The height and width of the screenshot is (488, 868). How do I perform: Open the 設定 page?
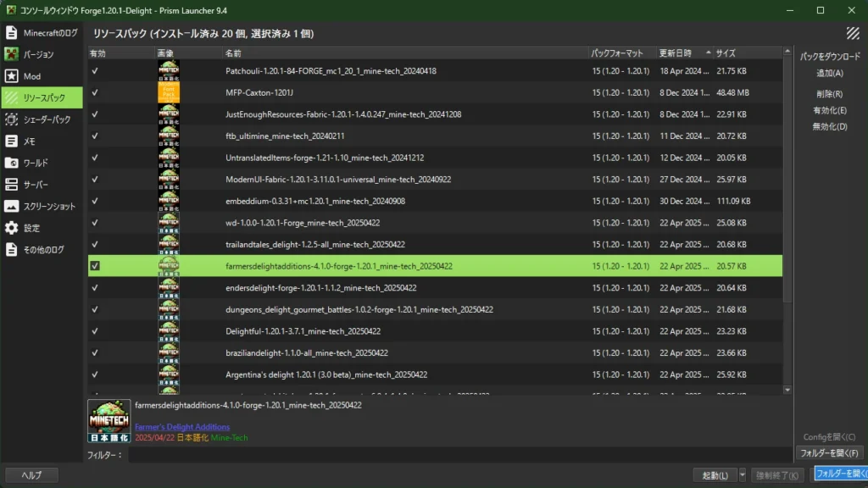(42, 228)
